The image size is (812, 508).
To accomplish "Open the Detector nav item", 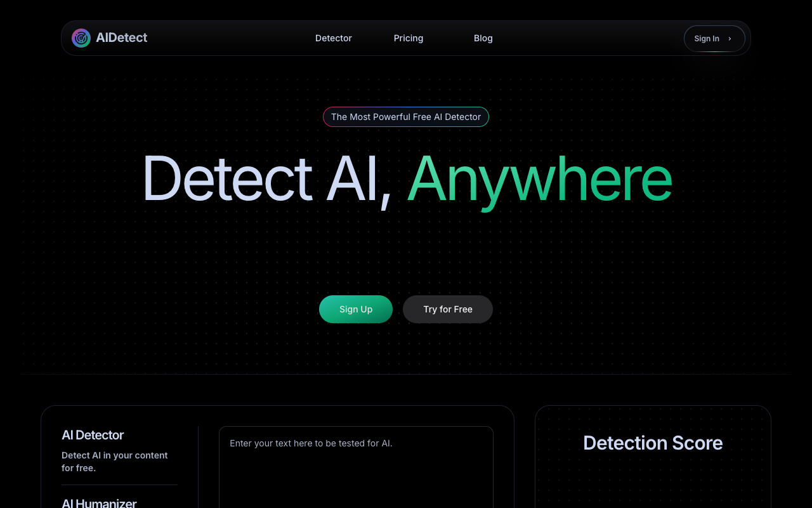I will pos(334,38).
